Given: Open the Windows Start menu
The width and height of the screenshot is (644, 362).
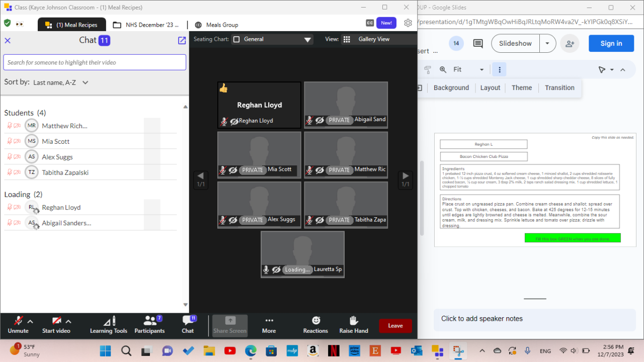Looking at the screenshot, I should click(106, 350).
